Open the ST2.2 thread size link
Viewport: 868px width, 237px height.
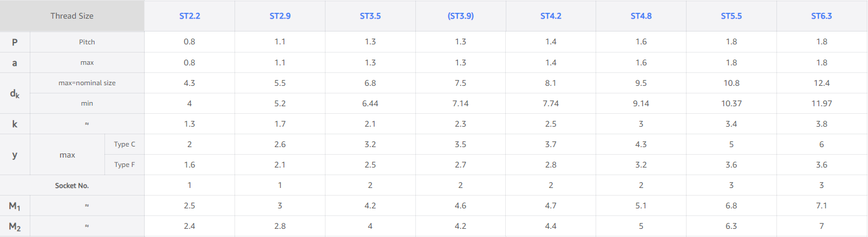coord(190,16)
